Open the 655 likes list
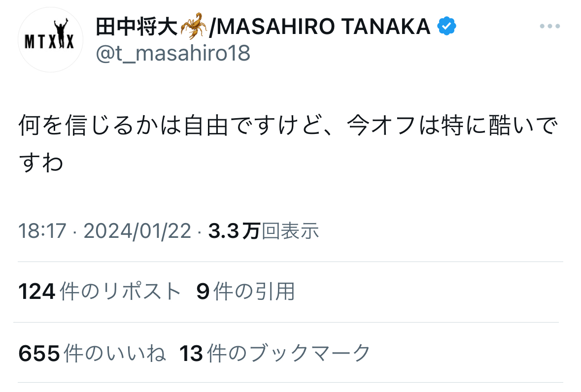581x392 pixels. click(39, 353)
